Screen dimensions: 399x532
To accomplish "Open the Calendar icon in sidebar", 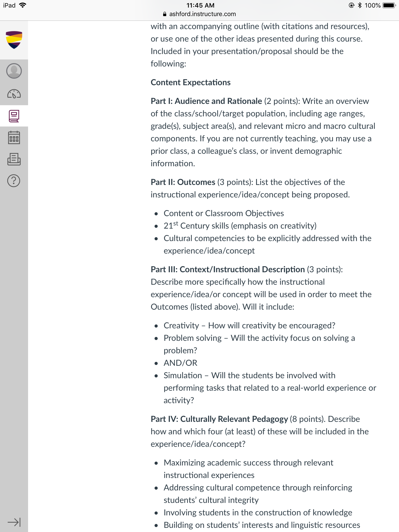I will pyautogui.click(x=14, y=137).
